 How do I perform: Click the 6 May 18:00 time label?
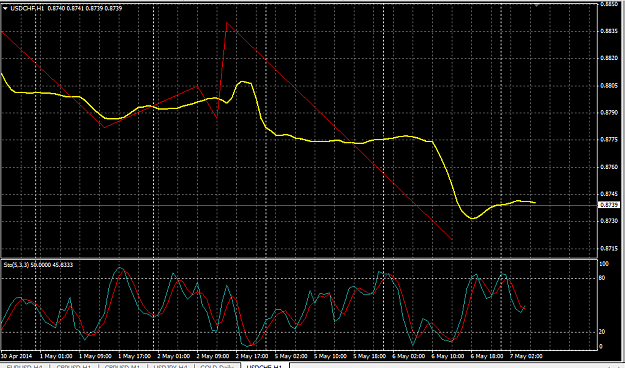point(486,356)
